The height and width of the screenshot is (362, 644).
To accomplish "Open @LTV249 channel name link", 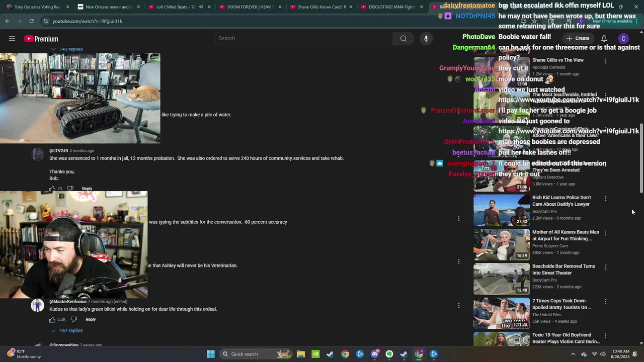I will click(58, 151).
